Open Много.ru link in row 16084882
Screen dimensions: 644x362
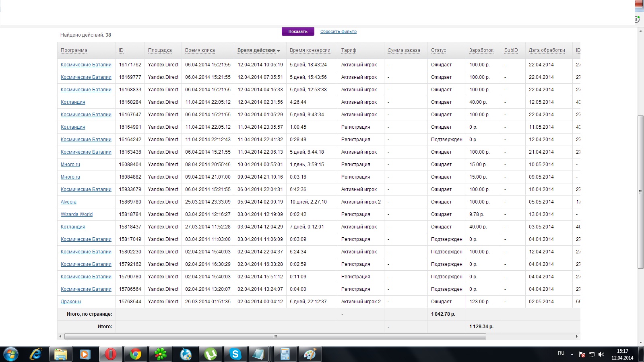click(70, 177)
